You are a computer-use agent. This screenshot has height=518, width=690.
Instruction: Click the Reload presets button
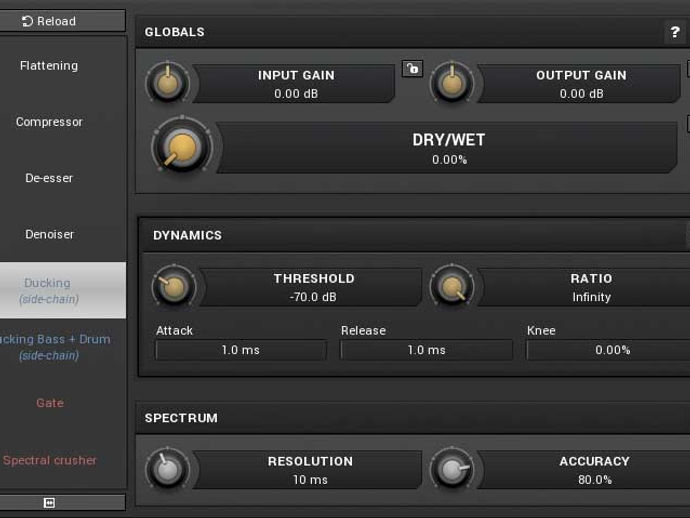[x=62, y=21]
